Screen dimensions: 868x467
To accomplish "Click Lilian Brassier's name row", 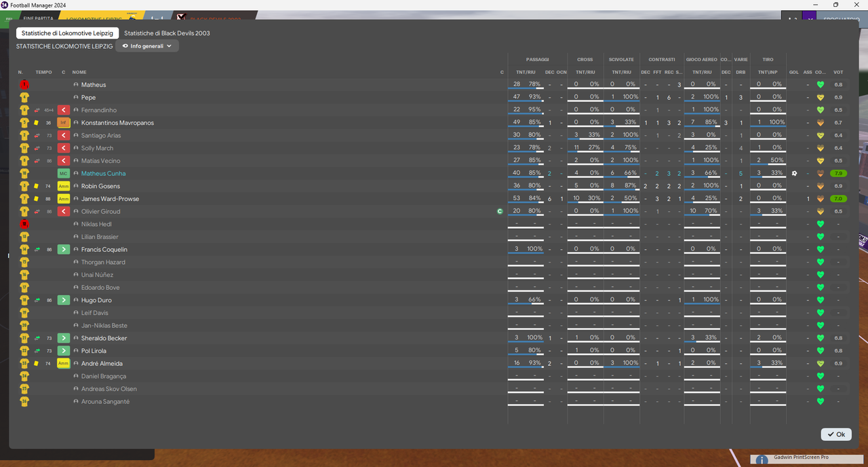I will pos(100,237).
